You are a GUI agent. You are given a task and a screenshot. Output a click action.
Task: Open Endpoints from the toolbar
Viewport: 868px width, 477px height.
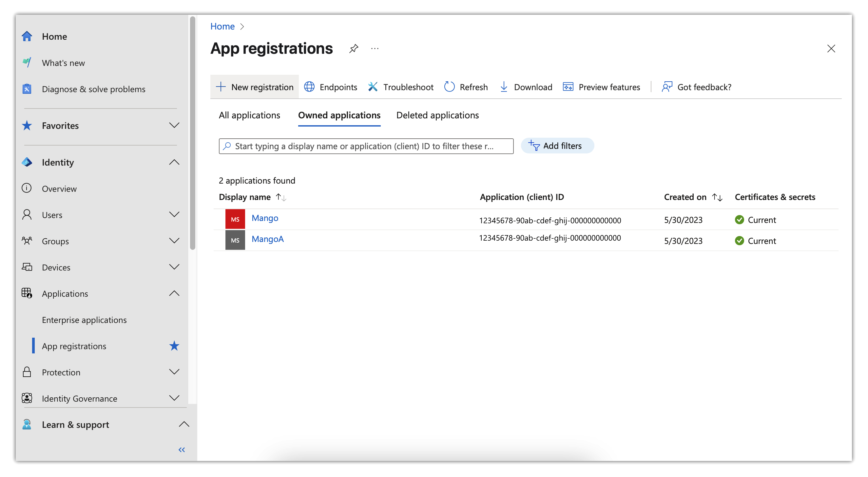pyautogui.click(x=331, y=87)
